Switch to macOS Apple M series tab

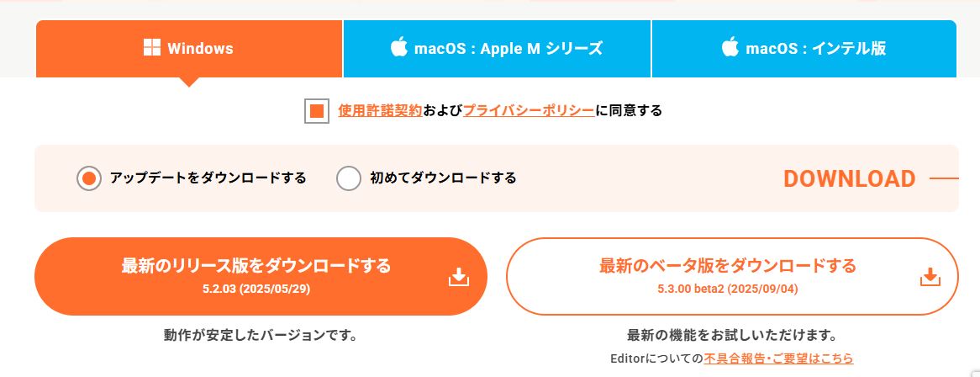point(497,49)
